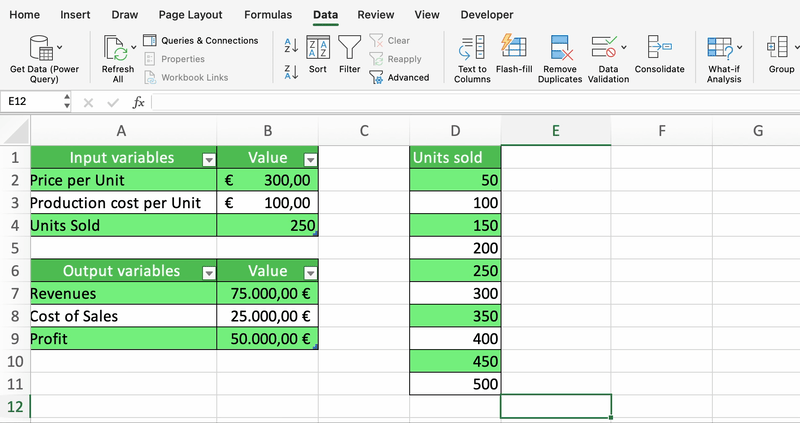Click the fx insert function icon
The width and height of the screenshot is (800, 423).
pyautogui.click(x=138, y=103)
